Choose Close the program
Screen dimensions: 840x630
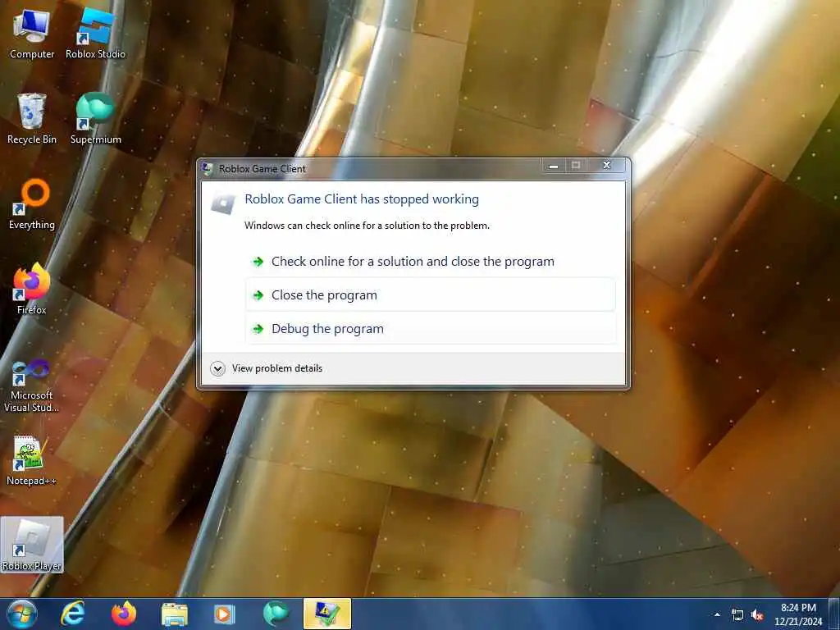[x=430, y=294]
